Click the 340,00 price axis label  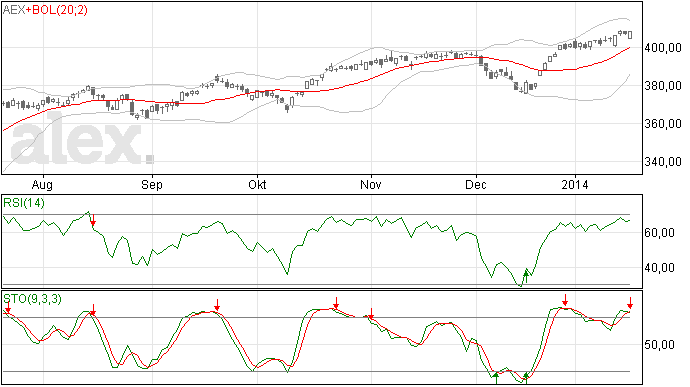tap(663, 162)
